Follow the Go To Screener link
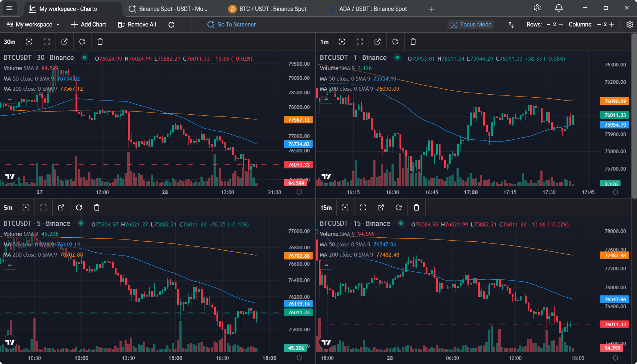Screen dimensions: 637x364 [231, 25]
